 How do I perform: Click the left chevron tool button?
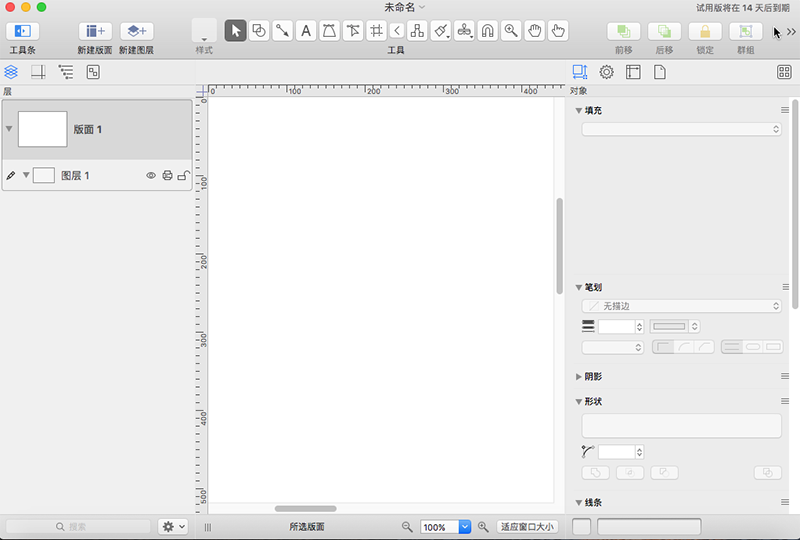tap(397, 31)
